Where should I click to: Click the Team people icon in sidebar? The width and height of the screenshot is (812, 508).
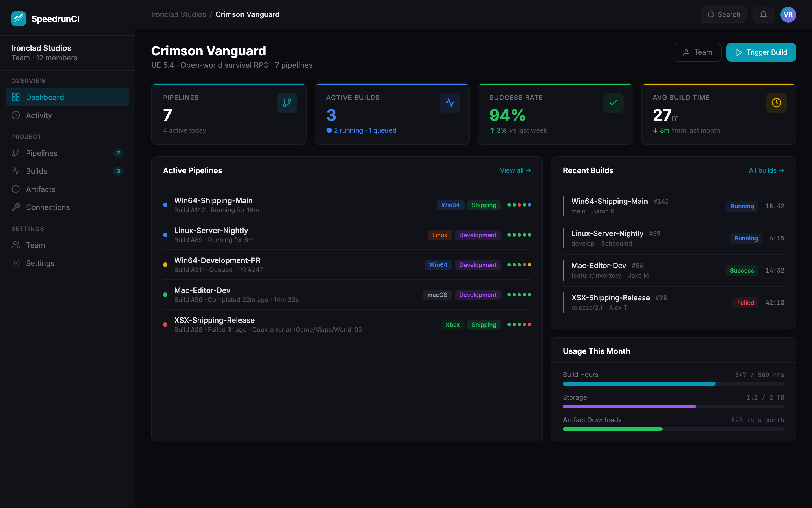click(16, 245)
